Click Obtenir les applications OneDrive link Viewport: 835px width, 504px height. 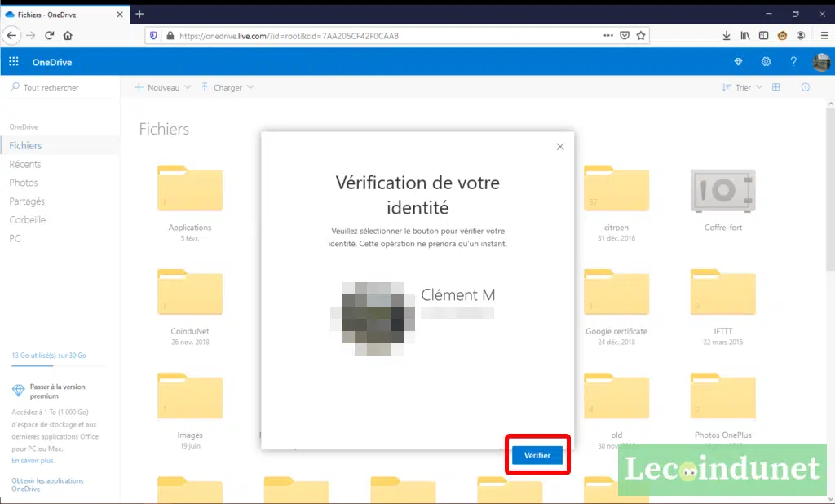47,484
